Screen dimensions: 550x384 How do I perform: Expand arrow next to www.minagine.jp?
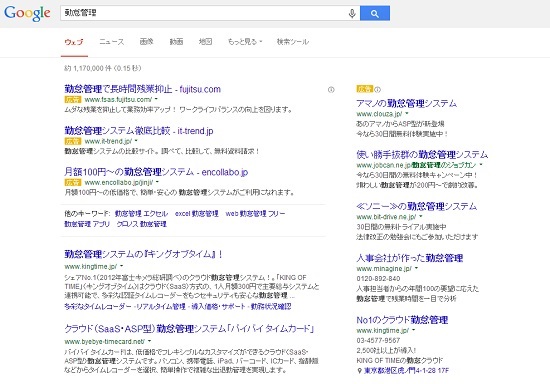click(x=416, y=268)
